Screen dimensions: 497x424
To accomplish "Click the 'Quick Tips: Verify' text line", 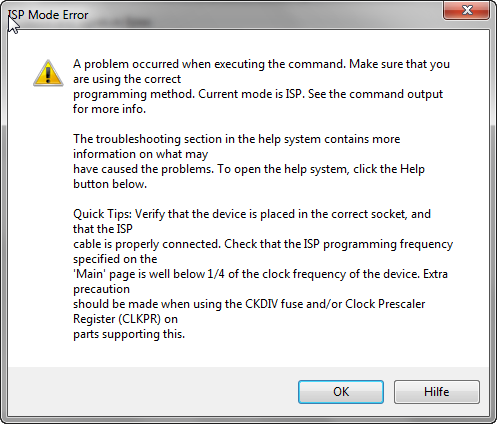I will (252, 214).
